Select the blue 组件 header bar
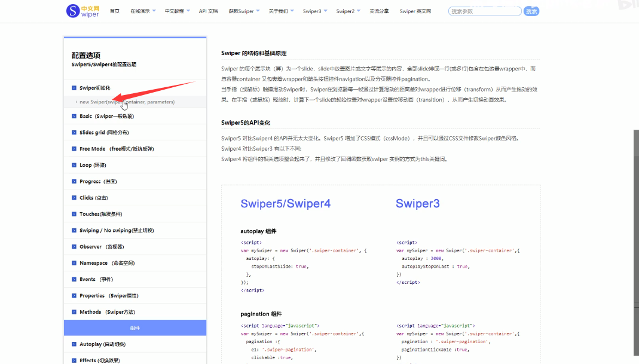639x364 pixels. coord(135,328)
